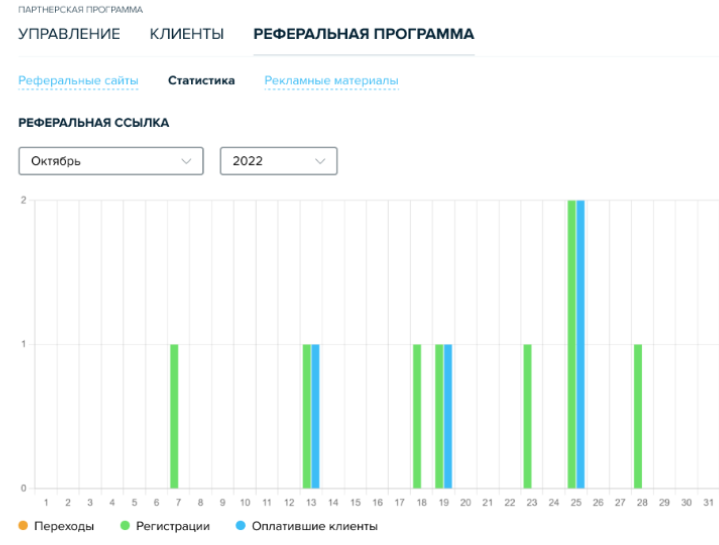The height and width of the screenshot is (545, 719).
Task: Switch to the Клиенты tab
Action: point(187,34)
